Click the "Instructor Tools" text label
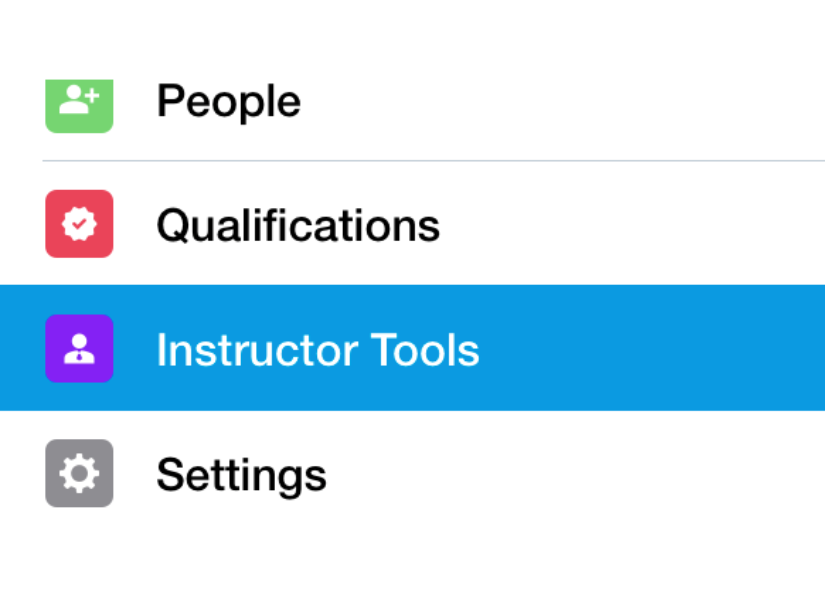This screenshot has width=825, height=604. click(x=318, y=350)
